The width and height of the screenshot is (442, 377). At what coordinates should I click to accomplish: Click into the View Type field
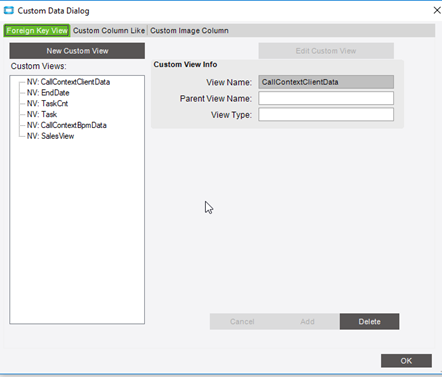[x=326, y=115]
